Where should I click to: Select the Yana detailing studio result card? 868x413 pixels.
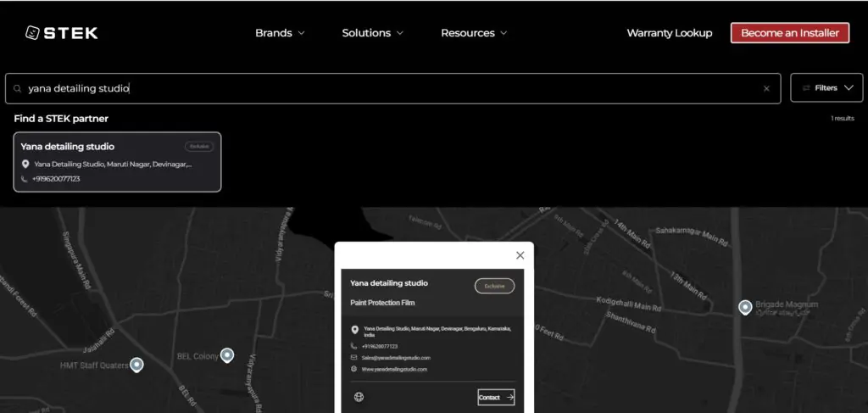[117, 162]
